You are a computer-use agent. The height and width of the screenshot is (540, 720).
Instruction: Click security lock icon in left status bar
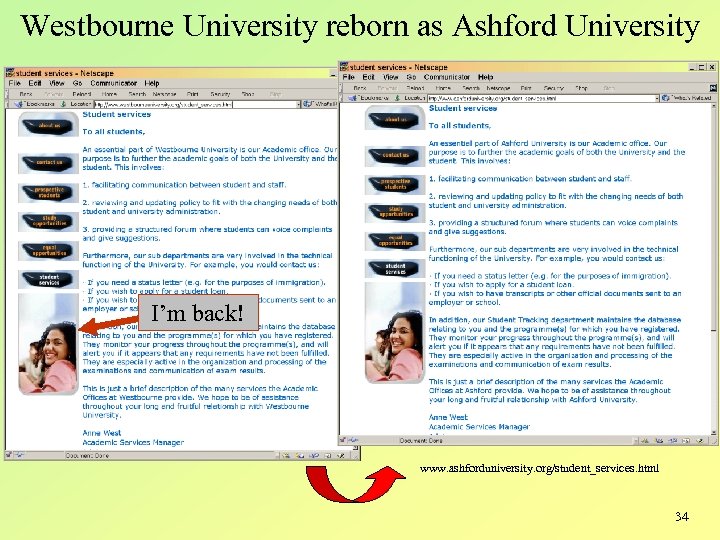pos(9,455)
